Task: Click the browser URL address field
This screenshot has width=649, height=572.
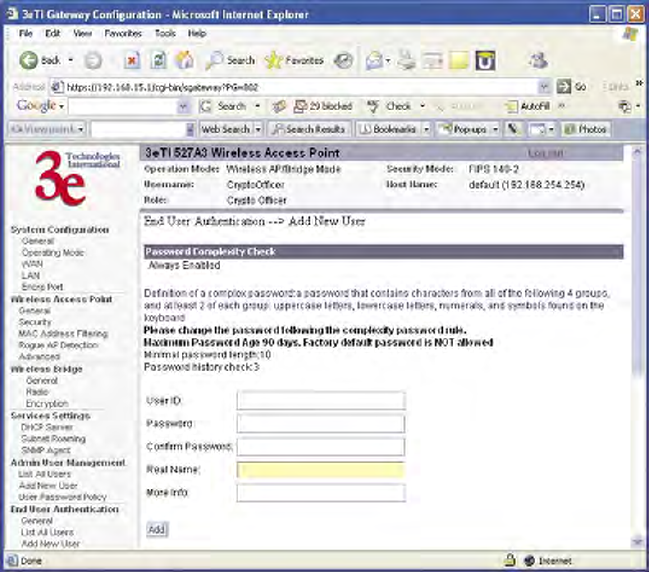Action: (294, 87)
